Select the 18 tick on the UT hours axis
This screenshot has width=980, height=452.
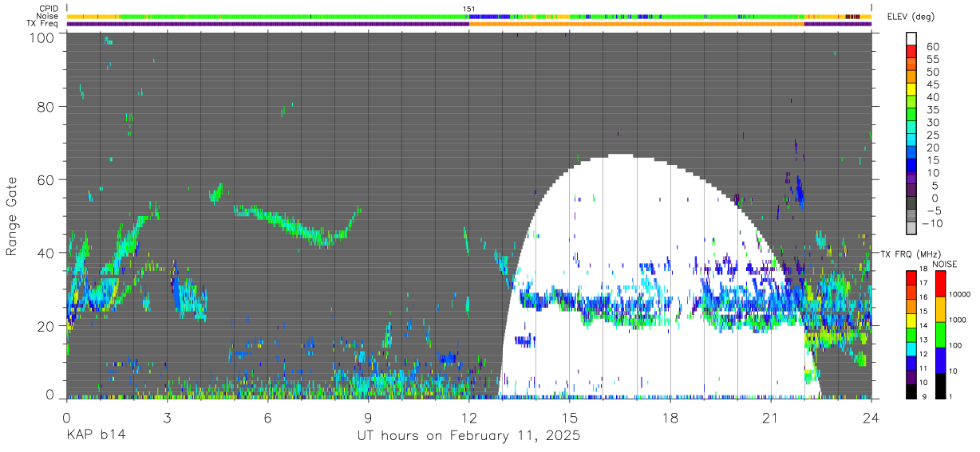[x=670, y=417]
